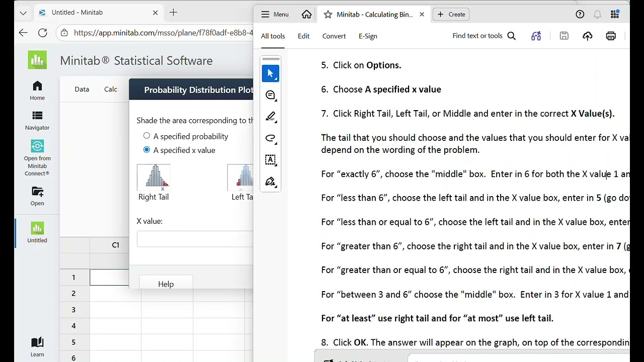
Task: Use the text box select tool
Action: click(270, 160)
